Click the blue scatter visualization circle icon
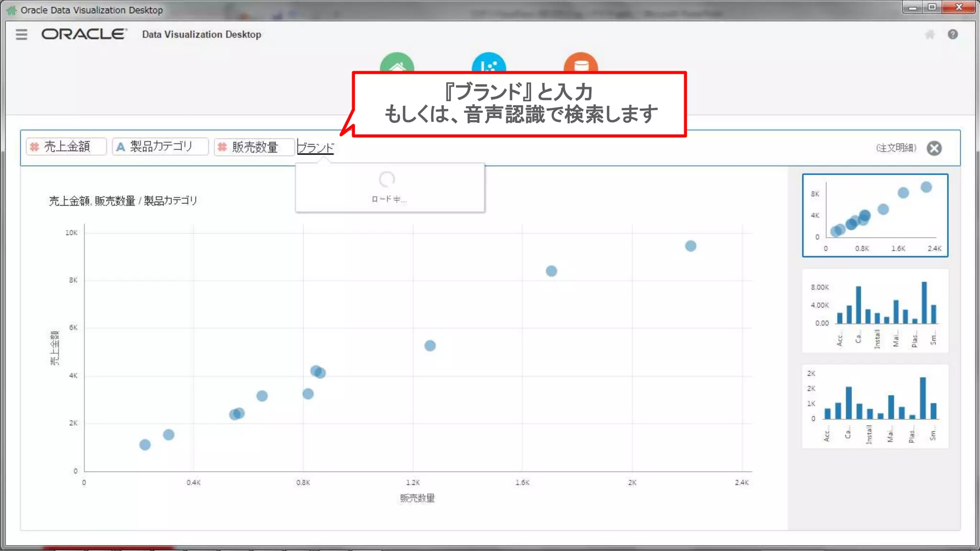The width and height of the screenshot is (980, 551). (489, 62)
